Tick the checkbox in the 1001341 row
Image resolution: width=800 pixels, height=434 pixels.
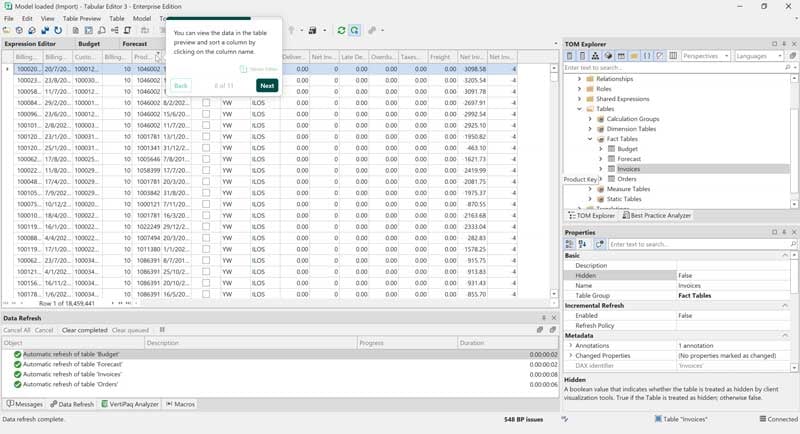pos(206,147)
